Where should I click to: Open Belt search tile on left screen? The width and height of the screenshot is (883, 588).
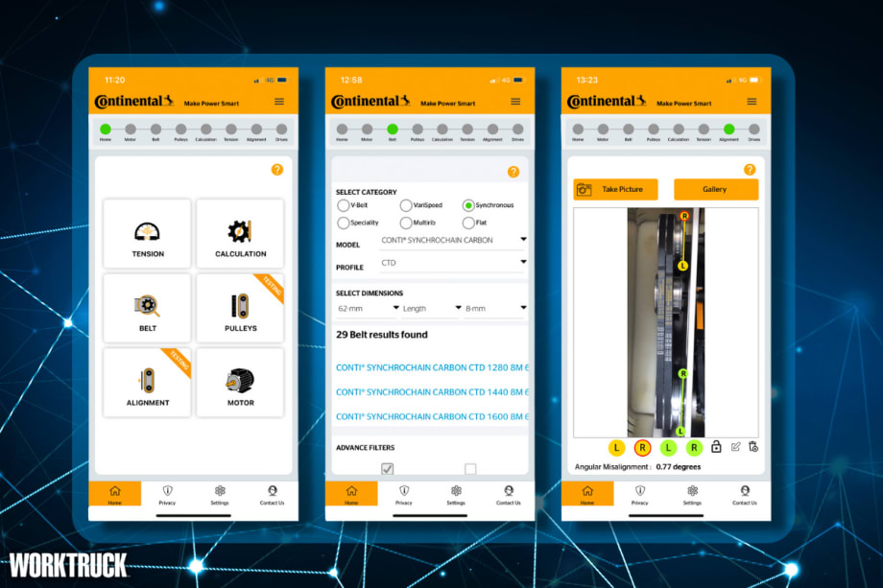point(147,308)
